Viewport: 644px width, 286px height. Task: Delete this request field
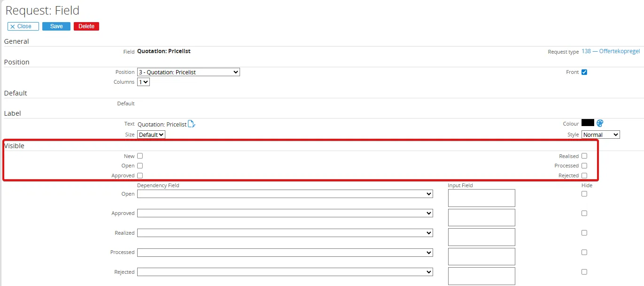[86, 26]
